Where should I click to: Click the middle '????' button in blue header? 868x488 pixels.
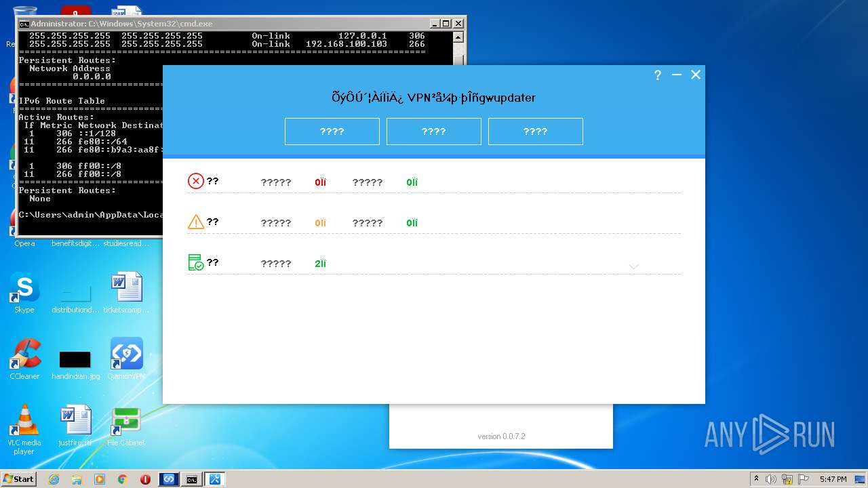(434, 131)
